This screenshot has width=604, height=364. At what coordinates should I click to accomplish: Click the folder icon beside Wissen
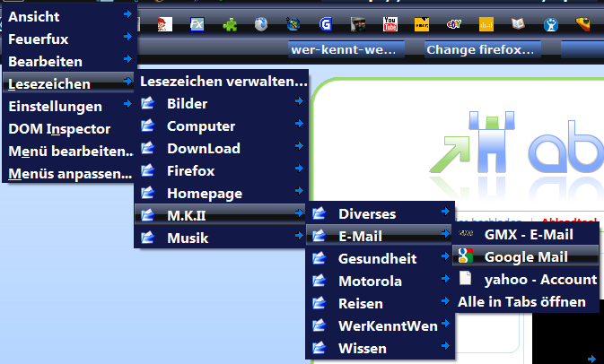[319, 348]
